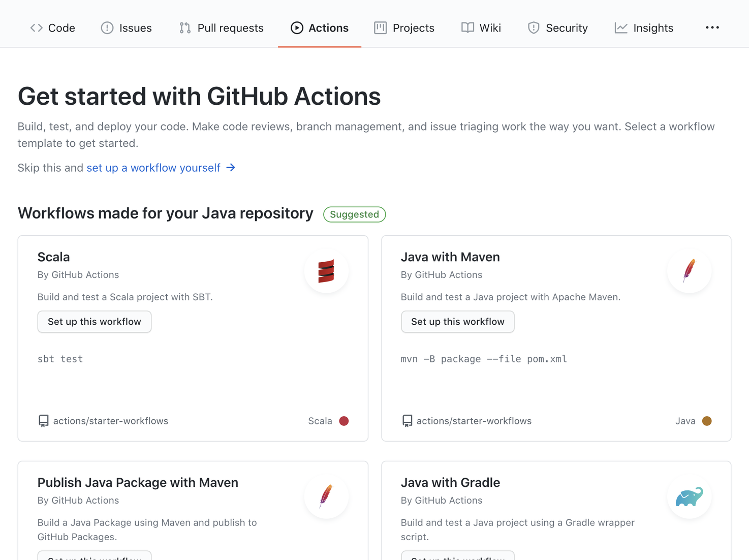This screenshot has height=560, width=749.
Task: Click the Pull requests branch icon
Action: click(x=185, y=28)
